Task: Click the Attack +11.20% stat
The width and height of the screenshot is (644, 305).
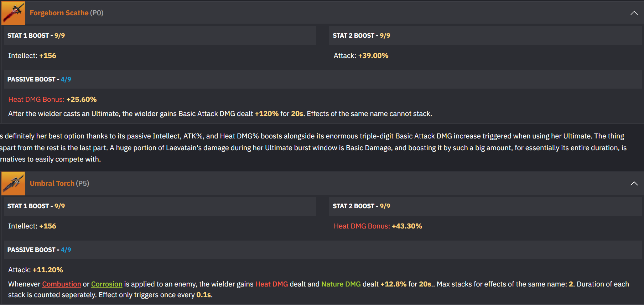Action: 36,270
